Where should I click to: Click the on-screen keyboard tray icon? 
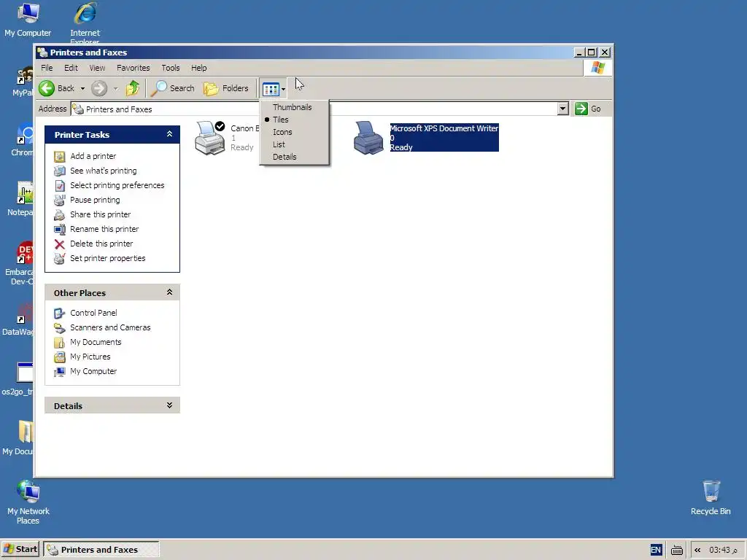676,550
